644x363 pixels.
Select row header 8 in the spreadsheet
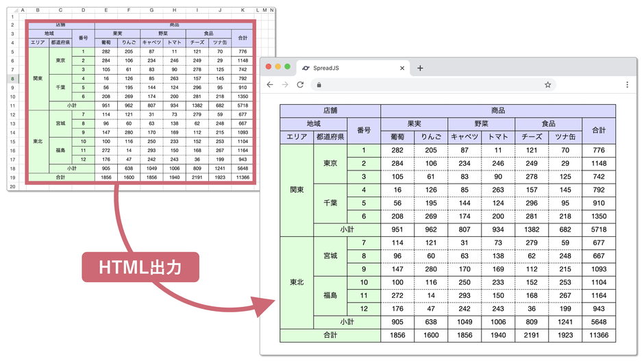[12, 79]
